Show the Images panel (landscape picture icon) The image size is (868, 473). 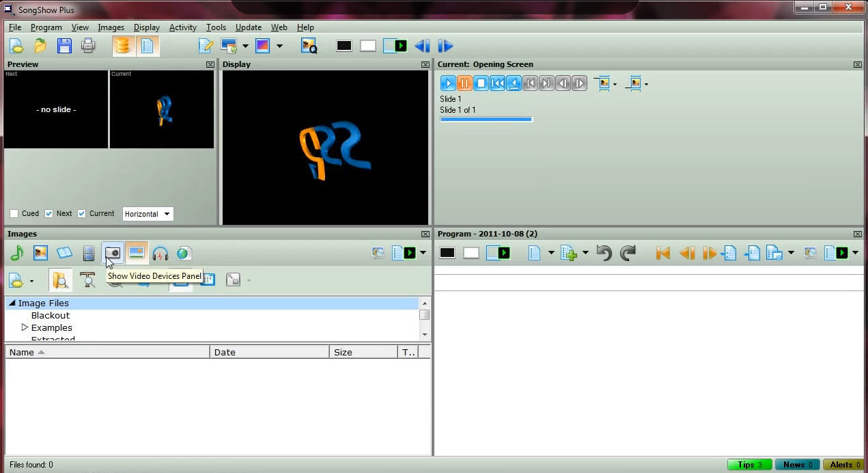click(137, 253)
